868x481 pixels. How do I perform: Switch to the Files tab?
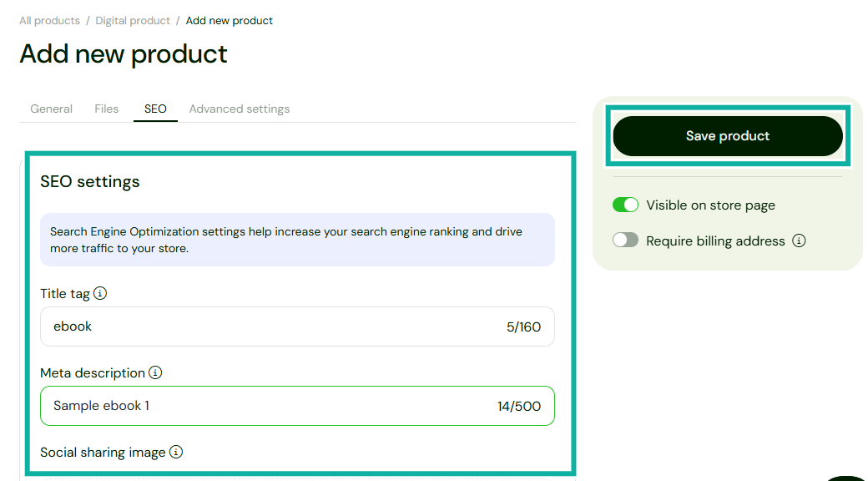(106, 109)
